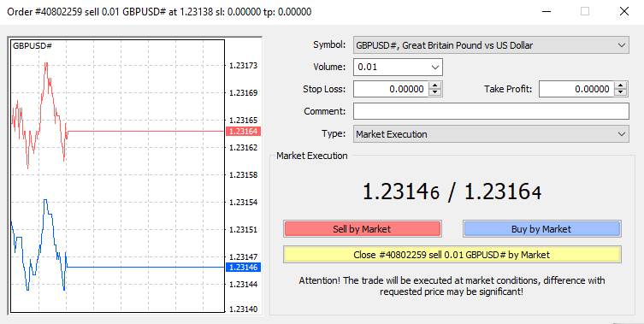The image size is (644, 324).
Task: Decrease Take Profit with down arrow
Action: tap(621, 92)
